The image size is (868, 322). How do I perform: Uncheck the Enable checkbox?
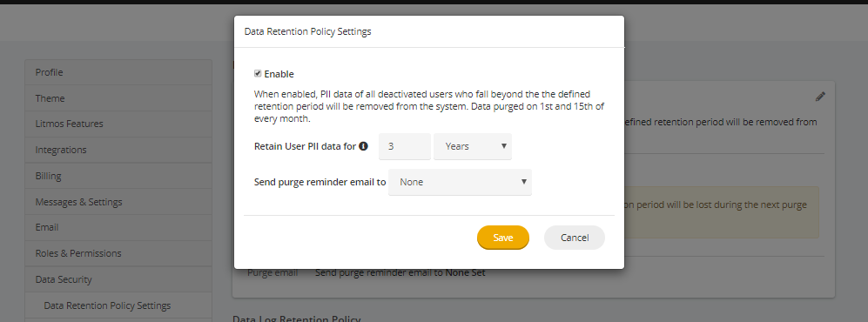click(x=258, y=74)
